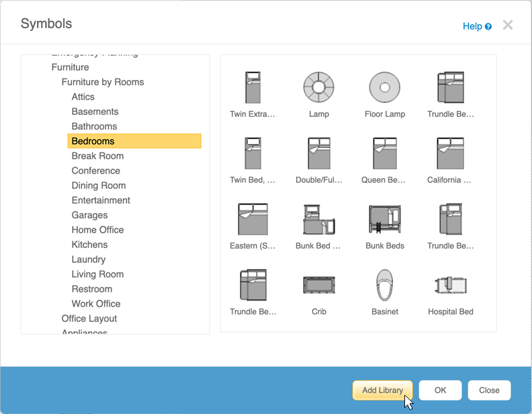532x414 pixels.
Task: Pick the Bunk Beds symbol
Action: coord(385,219)
